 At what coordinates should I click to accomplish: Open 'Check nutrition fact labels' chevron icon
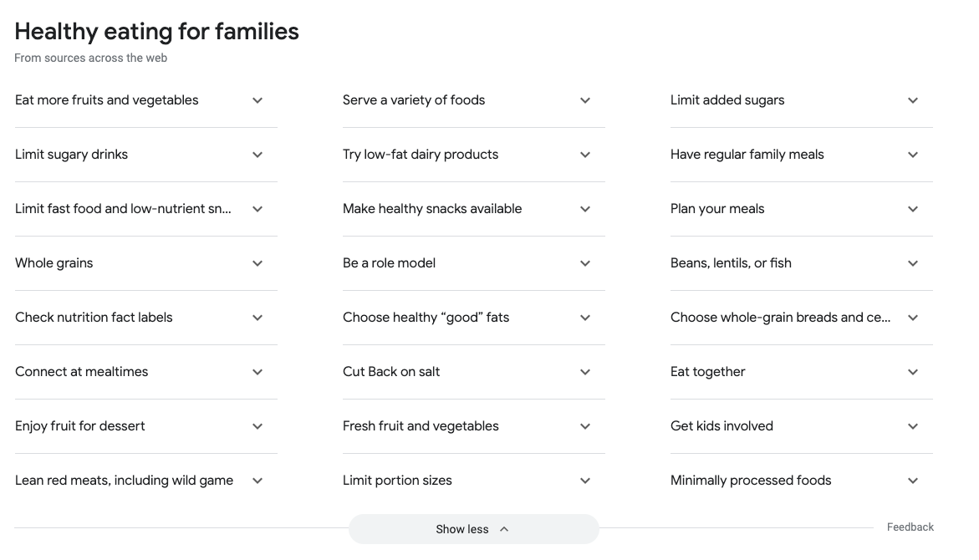coord(257,318)
